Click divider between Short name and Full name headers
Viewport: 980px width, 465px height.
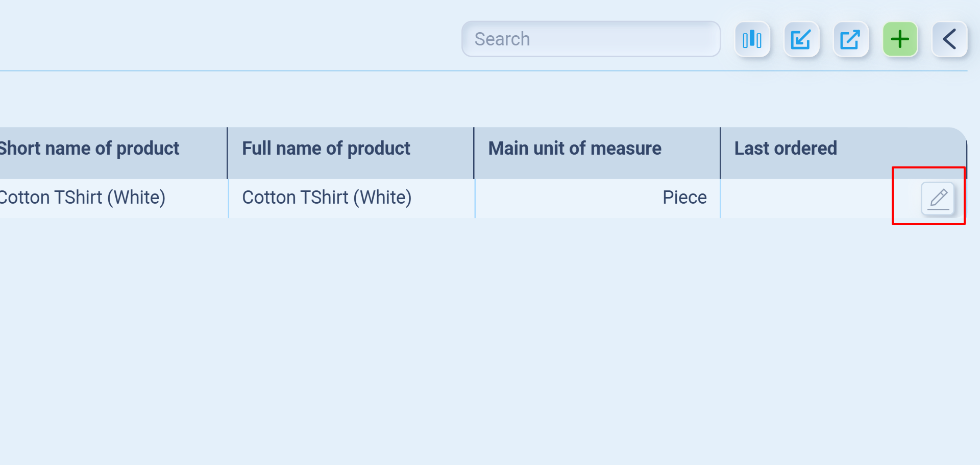coord(227,153)
